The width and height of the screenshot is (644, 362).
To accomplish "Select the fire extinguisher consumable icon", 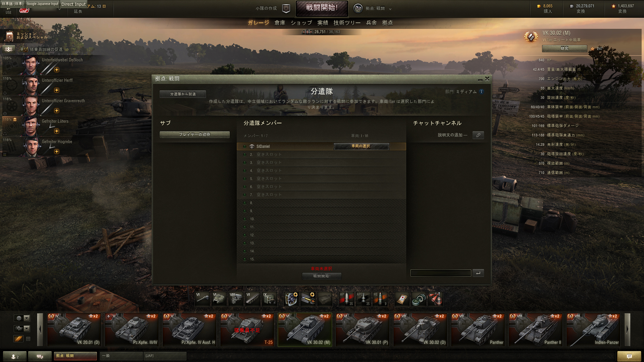I will tap(435, 299).
